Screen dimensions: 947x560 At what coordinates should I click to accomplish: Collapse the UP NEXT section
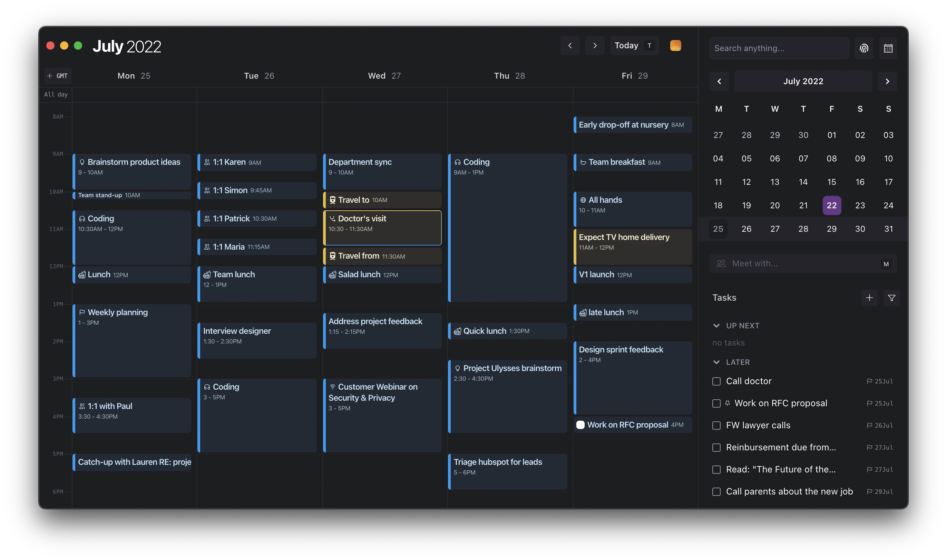click(x=716, y=325)
